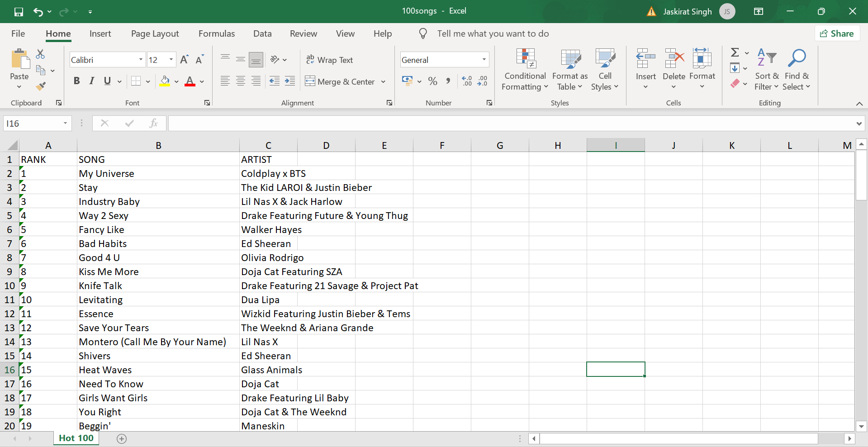This screenshot has width=868, height=447.
Task: Click Insert Function fx icon
Action: coord(154,123)
